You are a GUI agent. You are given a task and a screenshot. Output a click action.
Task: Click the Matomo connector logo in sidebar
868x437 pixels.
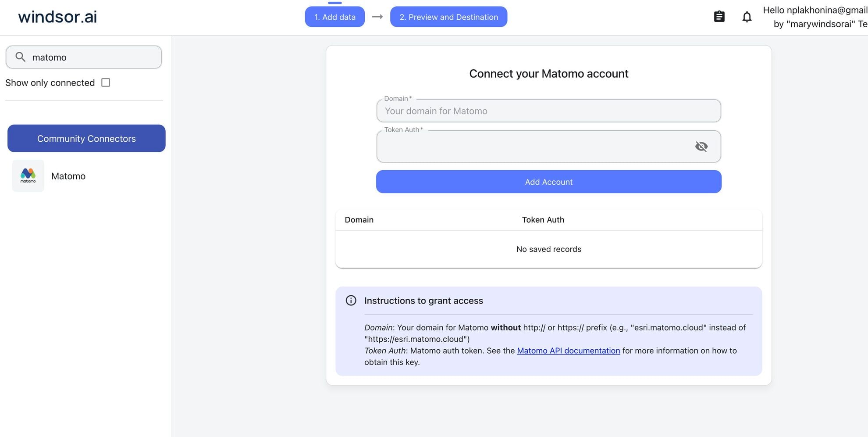pyautogui.click(x=28, y=175)
